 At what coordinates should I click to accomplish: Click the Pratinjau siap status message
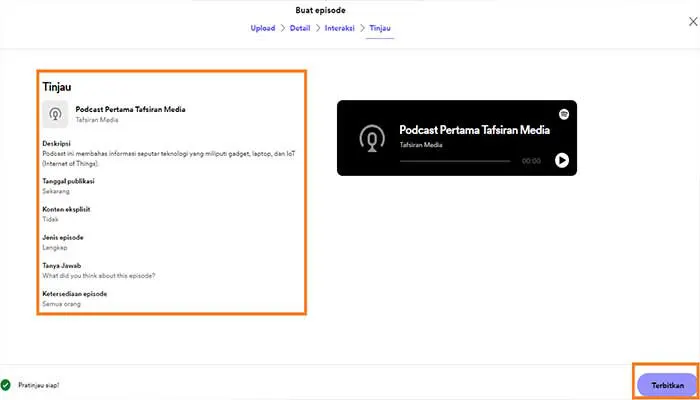(38, 384)
